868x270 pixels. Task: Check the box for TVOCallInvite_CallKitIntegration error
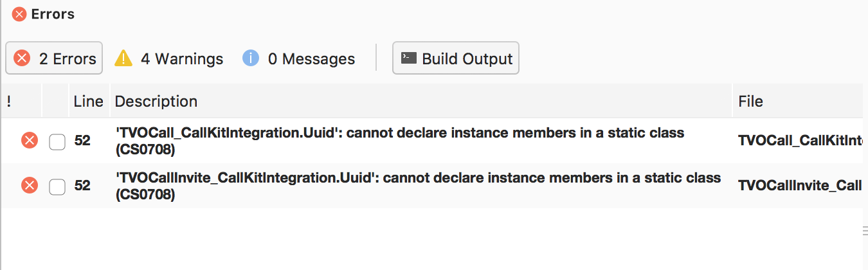57,186
